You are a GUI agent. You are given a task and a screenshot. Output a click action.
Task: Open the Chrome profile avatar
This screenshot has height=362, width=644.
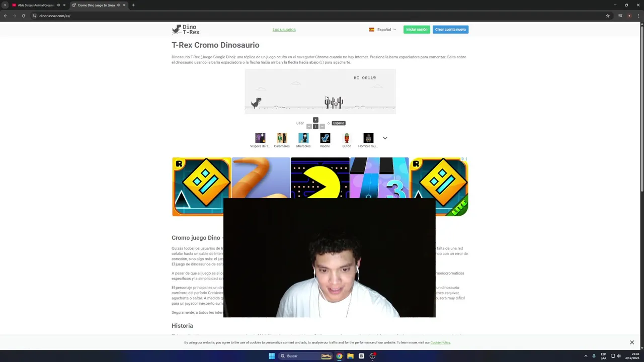pyautogui.click(x=629, y=16)
